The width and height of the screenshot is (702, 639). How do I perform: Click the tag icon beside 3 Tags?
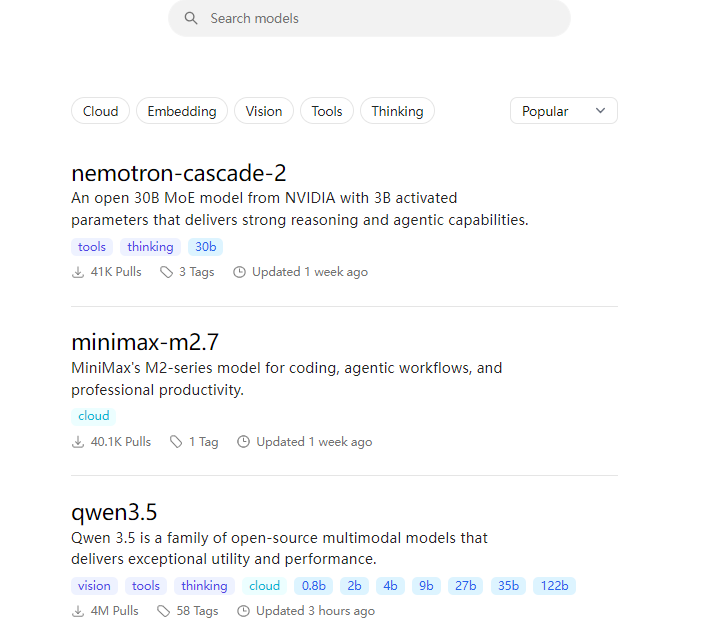point(166,272)
